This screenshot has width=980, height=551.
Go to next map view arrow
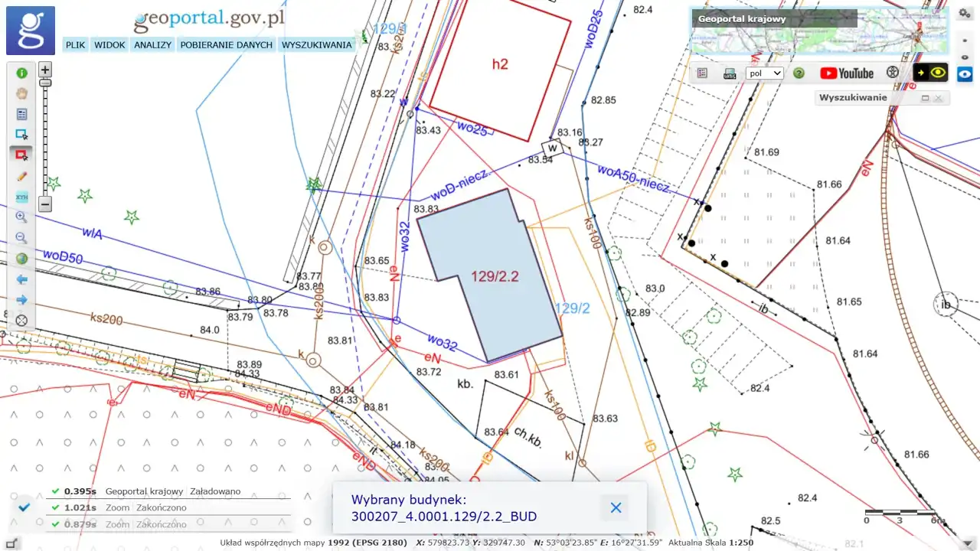tap(21, 300)
